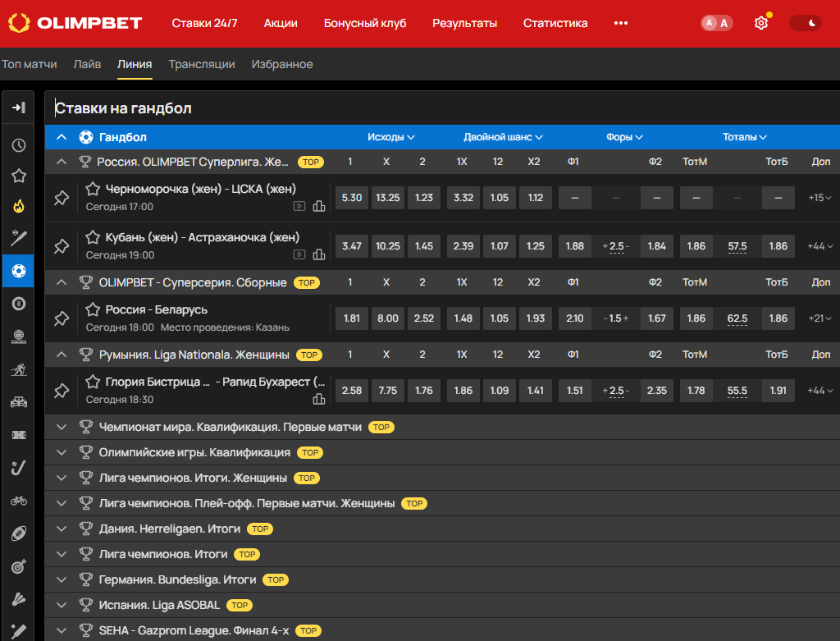Expand Германия Bundesliga Итоги league
The width and height of the screenshot is (840, 641).
point(62,580)
